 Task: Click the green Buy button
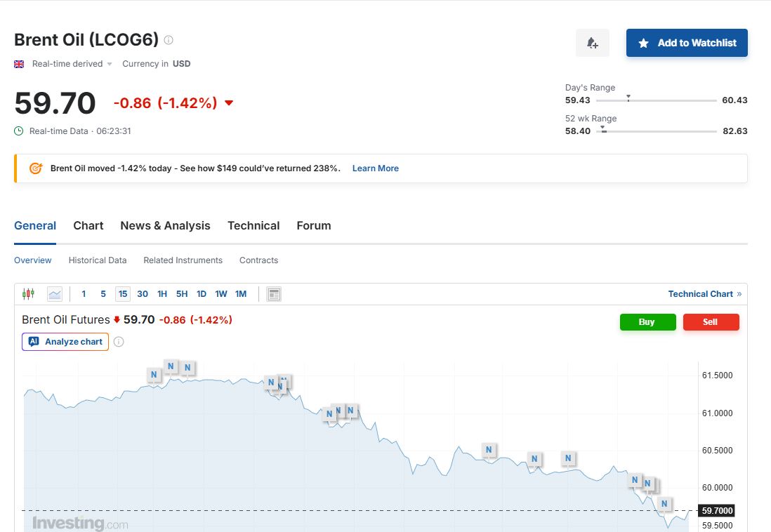(647, 322)
